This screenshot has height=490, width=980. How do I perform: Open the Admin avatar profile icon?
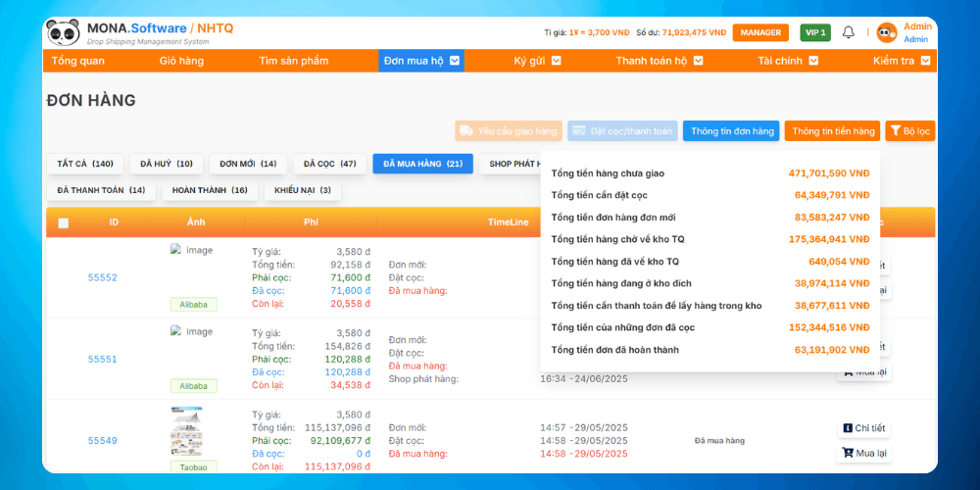coord(887,32)
